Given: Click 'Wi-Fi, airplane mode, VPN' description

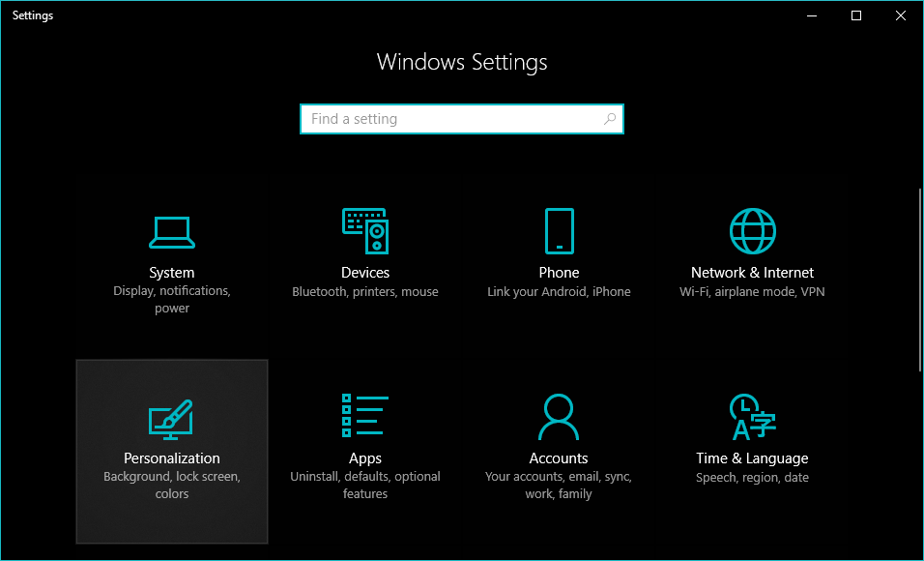Looking at the screenshot, I should (753, 291).
